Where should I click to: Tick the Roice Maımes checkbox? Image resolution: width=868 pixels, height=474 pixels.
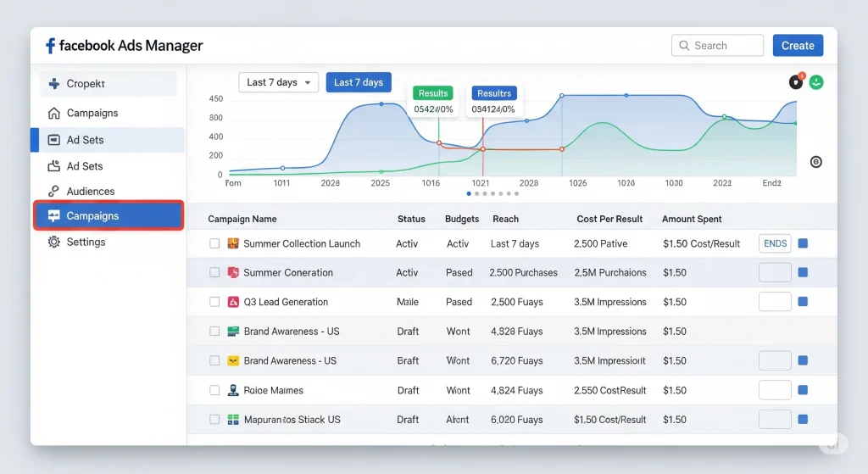point(214,390)
